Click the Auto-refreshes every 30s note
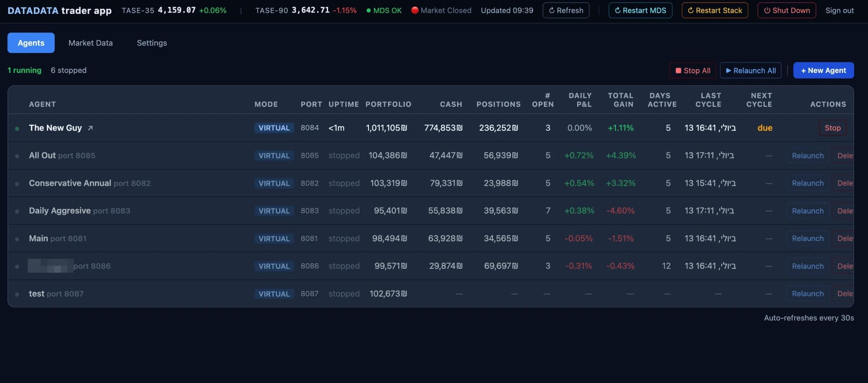Screen dimensions: 868x383 809,318
